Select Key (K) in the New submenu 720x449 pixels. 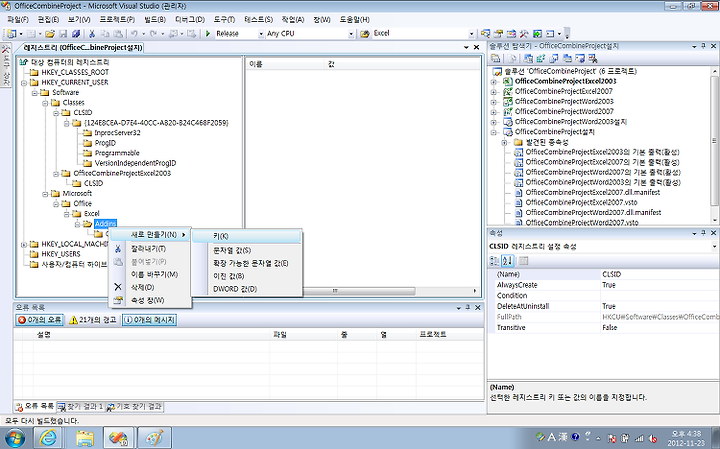tap(247, 236)
